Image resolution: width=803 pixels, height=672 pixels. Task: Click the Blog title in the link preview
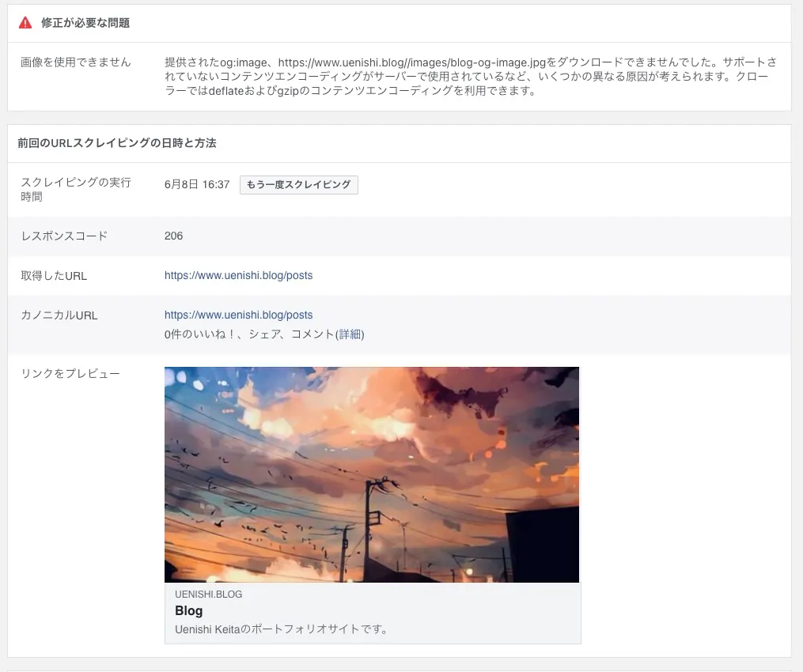[x=189, y=610]
